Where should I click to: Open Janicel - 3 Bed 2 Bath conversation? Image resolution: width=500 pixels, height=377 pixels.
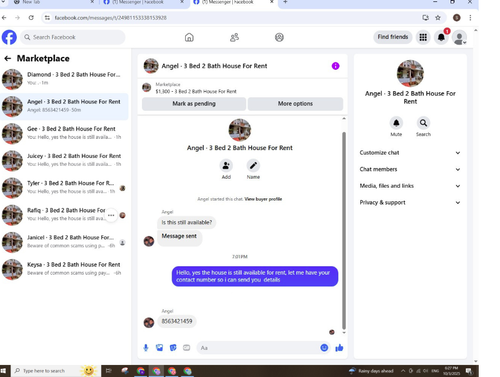click(64, 242)
